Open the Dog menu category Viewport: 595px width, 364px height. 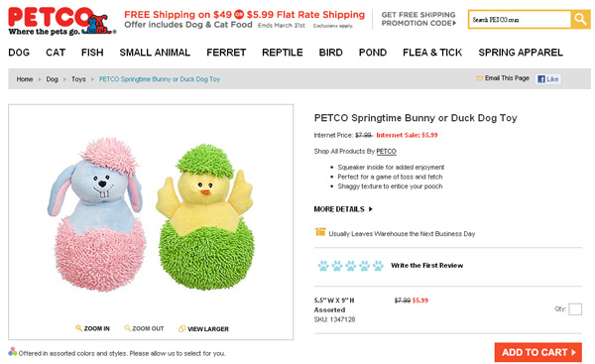point(19,53)
